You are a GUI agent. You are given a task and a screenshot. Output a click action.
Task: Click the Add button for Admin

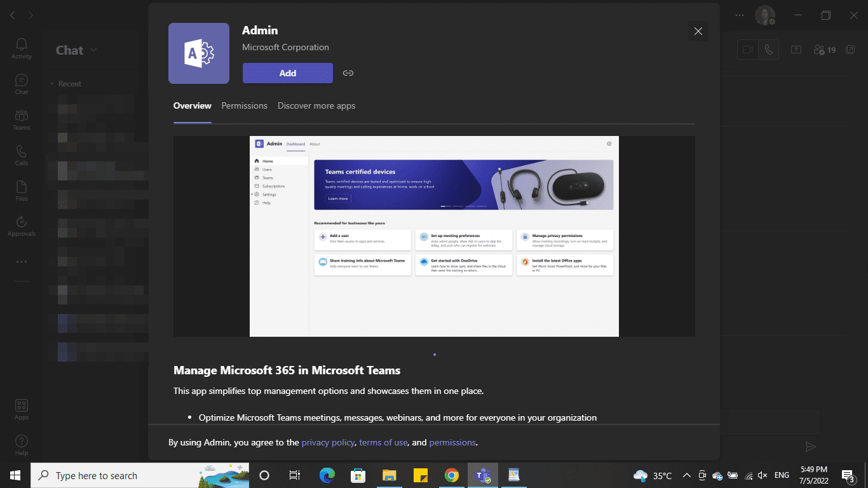(287, 73)
